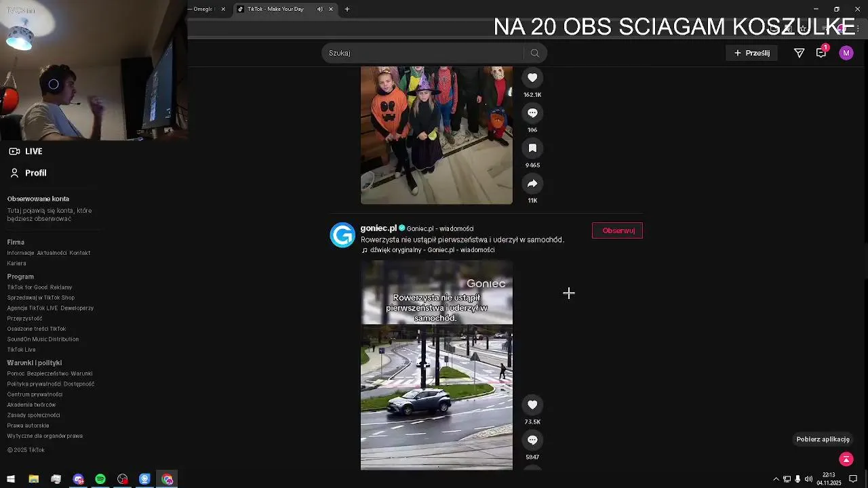
Task: Open Osadzone treści TikTok link
Action: pyautogui.click(x=37, y=329)
